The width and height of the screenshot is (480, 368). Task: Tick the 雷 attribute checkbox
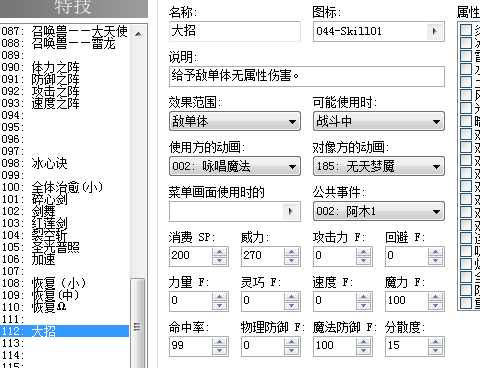[x=466, y=56]
